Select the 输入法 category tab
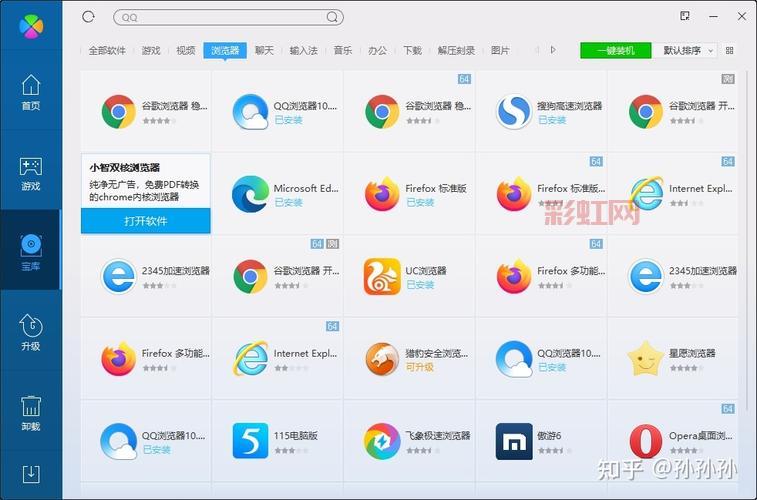 (x=304, y=50)
